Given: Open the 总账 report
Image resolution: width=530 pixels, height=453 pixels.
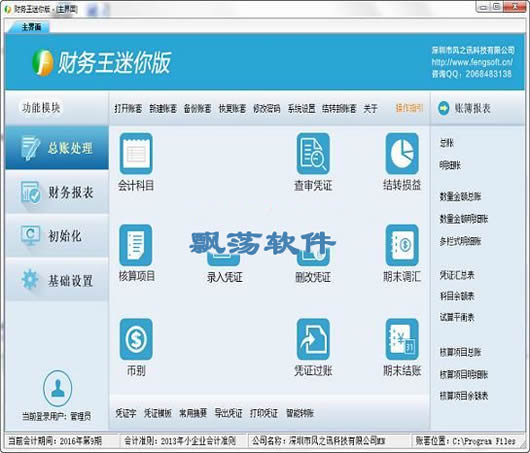Looking at the screenshot, I should pos(447,143).
